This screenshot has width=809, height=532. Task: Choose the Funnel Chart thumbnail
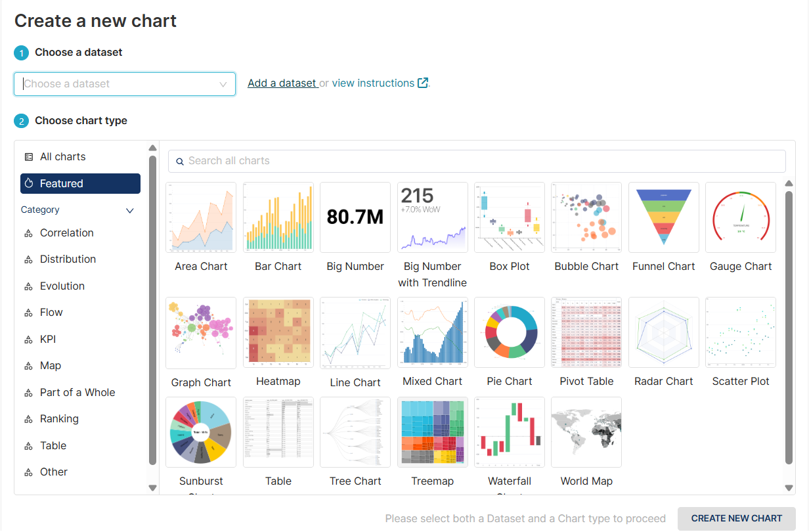(x=663, y=218)
